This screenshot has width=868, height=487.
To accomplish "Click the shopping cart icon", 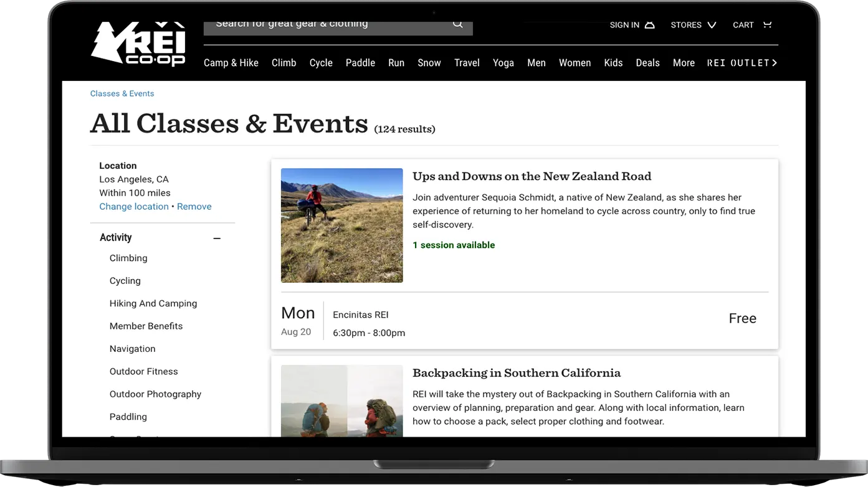I will pyautogui.click(x=767, y=25).
